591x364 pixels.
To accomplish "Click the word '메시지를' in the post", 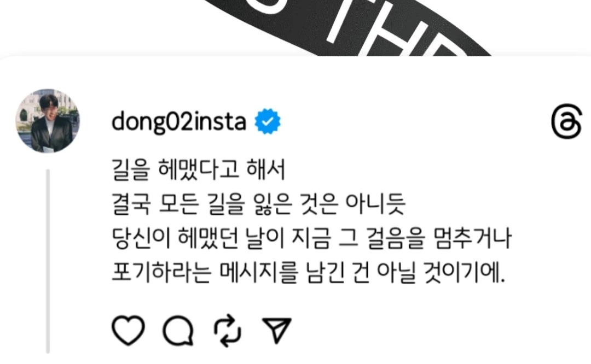I will pyautogui.click(x=258, y=272).
